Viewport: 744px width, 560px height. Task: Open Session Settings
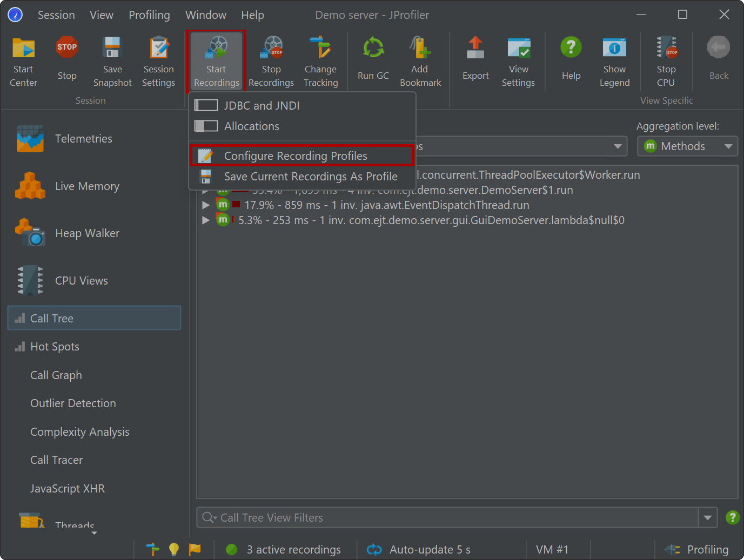tap(158, 62)
